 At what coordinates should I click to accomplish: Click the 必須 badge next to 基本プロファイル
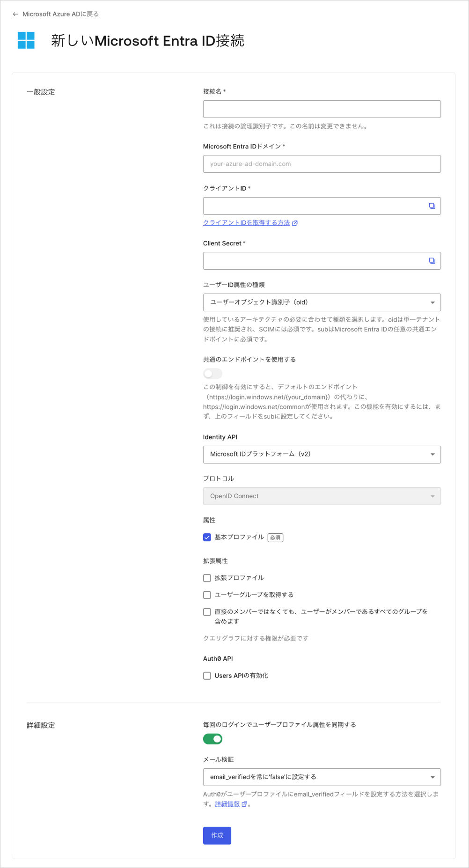275,537
